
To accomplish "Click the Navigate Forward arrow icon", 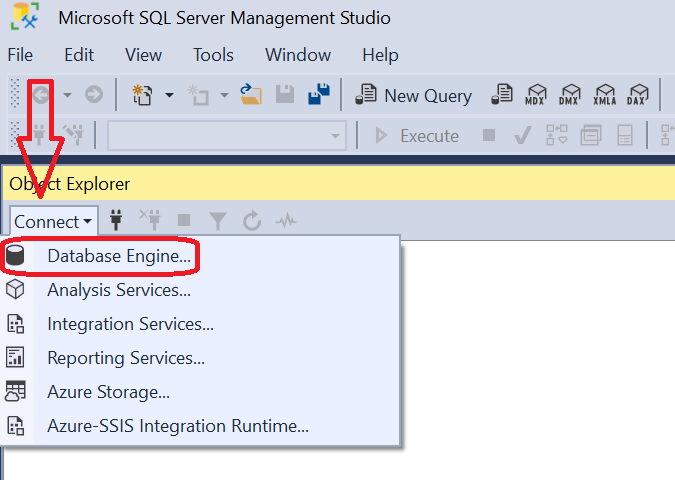I will [94, 94].
